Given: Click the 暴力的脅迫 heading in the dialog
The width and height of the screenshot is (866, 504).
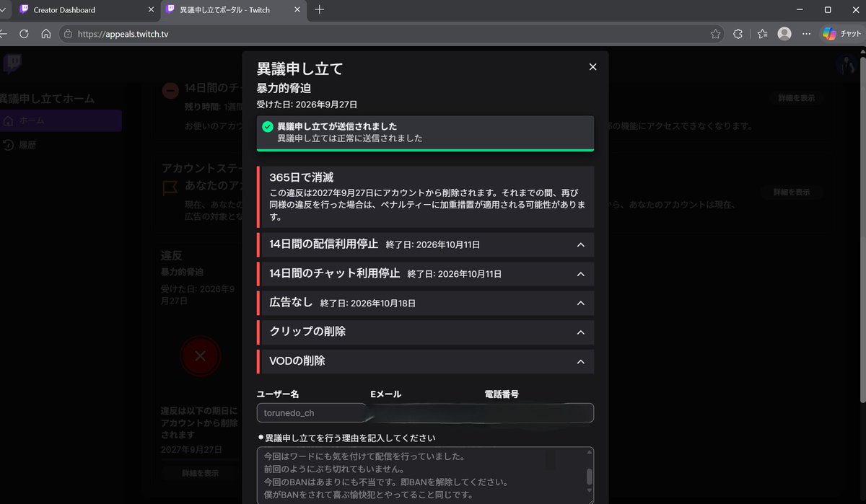Looking at the screenshot, I should click(x=285, y=88).
